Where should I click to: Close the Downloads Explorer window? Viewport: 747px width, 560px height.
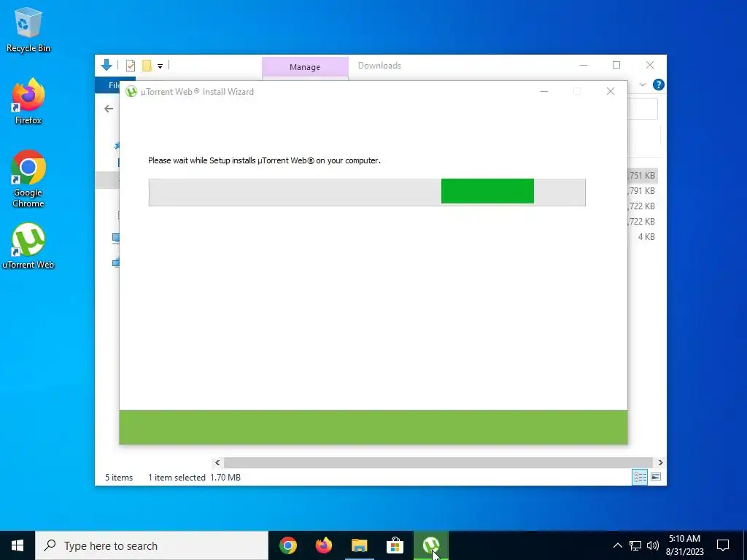click(x=650, y=65)
